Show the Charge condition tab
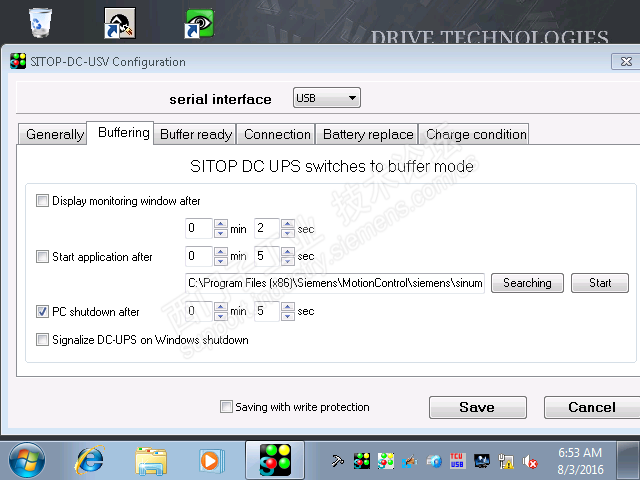The height and width of the screenshot is (480, 640). pos(474,134)
